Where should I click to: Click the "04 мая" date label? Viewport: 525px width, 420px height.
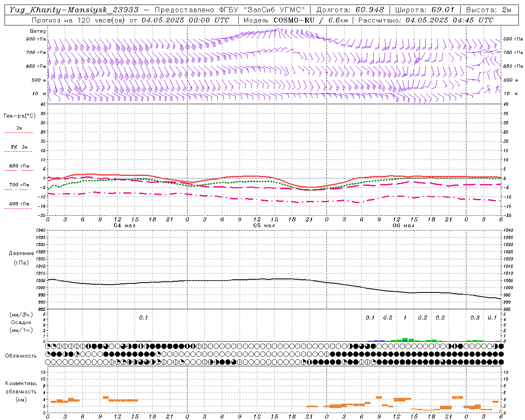coord(124,225)
